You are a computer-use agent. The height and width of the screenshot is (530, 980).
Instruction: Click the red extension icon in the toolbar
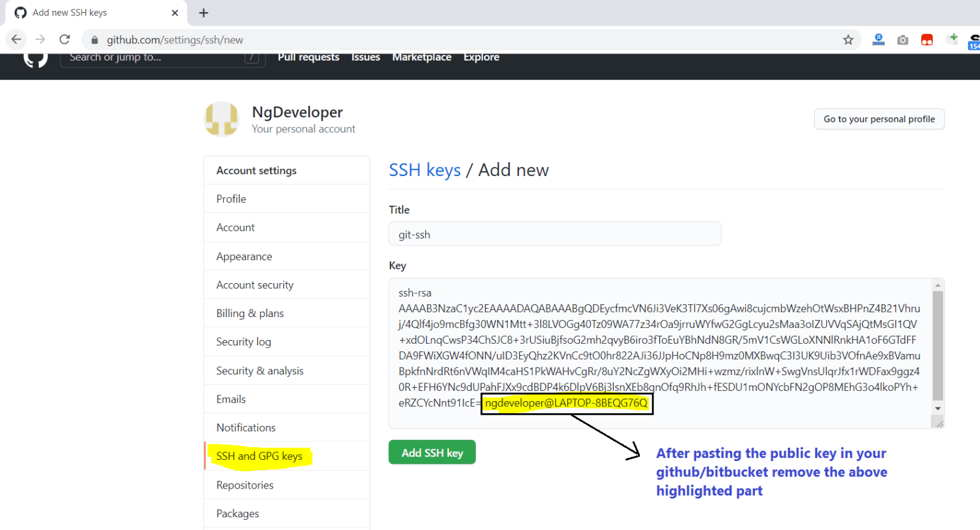[927, 40]
